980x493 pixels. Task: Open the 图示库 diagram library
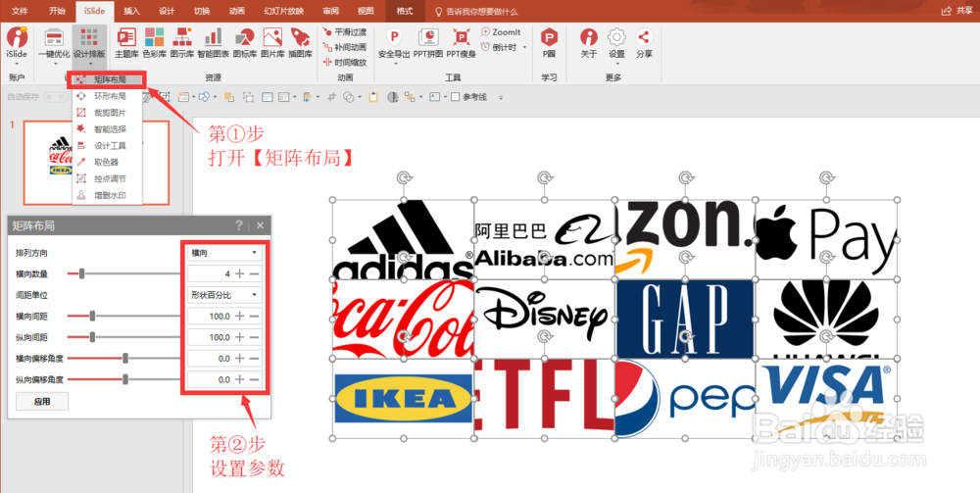click(x=182, y=43)
